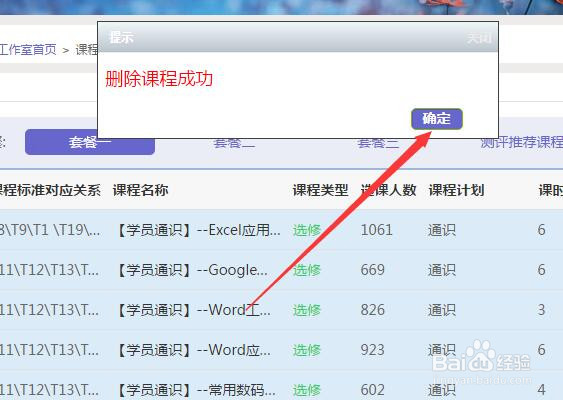Switch to 套餐二 tab
Screen dimensions: 563x400
tap(234, 143)
